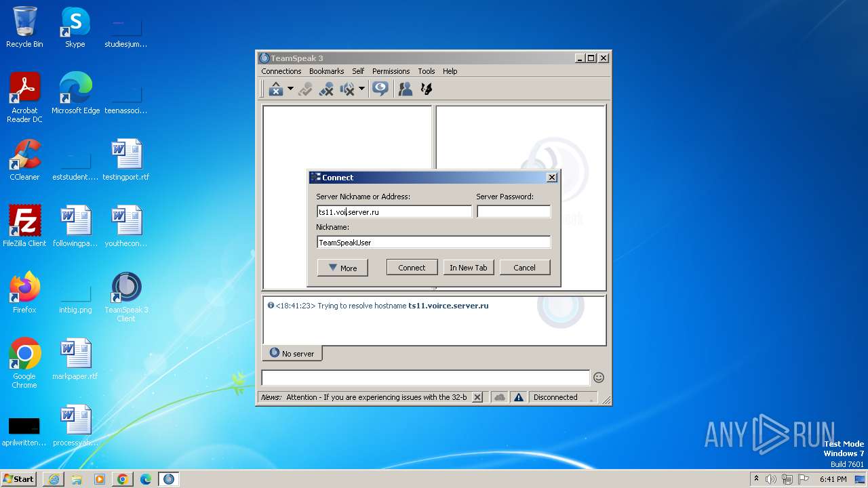Click the 6:41 PM system clock
The width and height of the screenshot is (868, 488).
pos(833,479)
